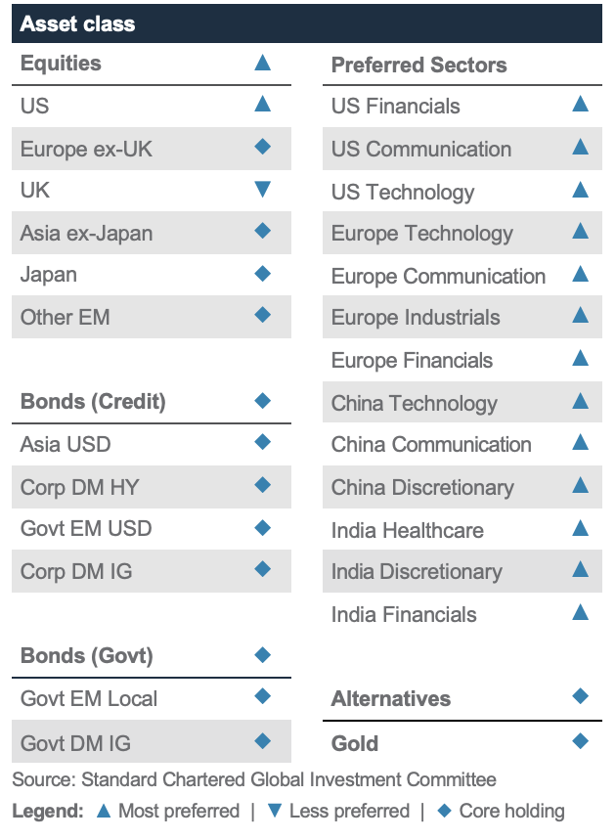616x840 pixels.
Task: Click the diamond icon for Europe ex-UK
Action: click(262, 147)
